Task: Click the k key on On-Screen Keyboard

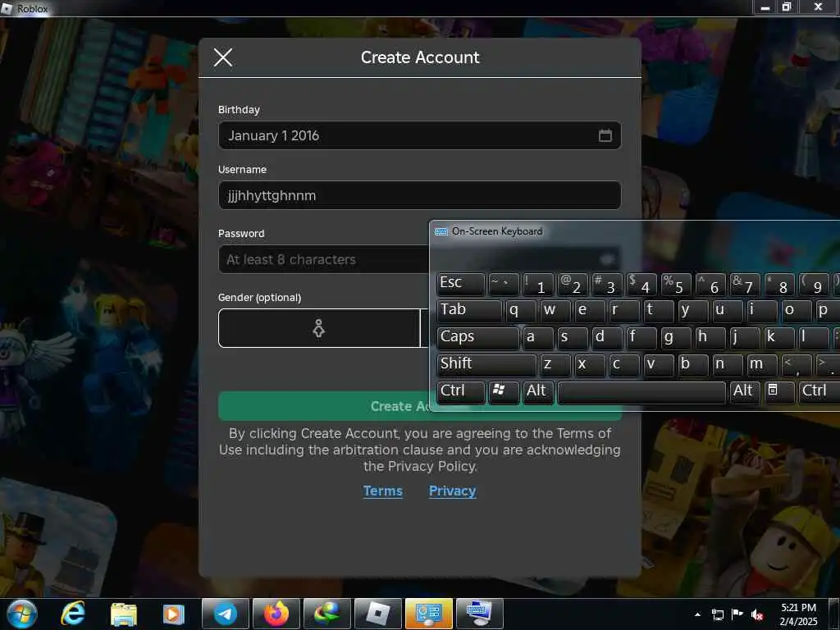Action: 779,338
